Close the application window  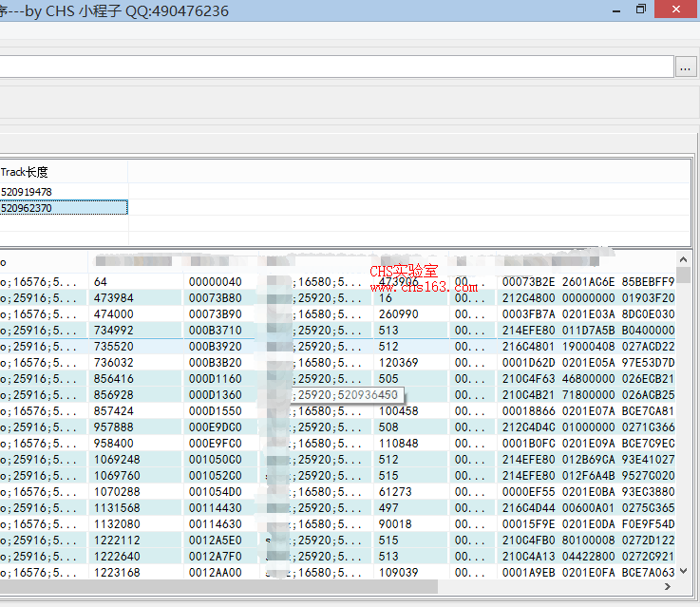point(676,9)
